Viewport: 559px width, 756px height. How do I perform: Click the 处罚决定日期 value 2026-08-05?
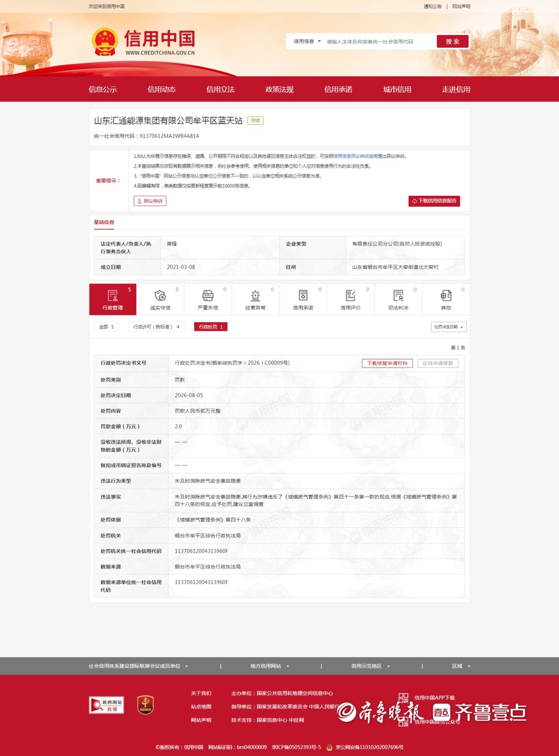(x=189, y=395)
